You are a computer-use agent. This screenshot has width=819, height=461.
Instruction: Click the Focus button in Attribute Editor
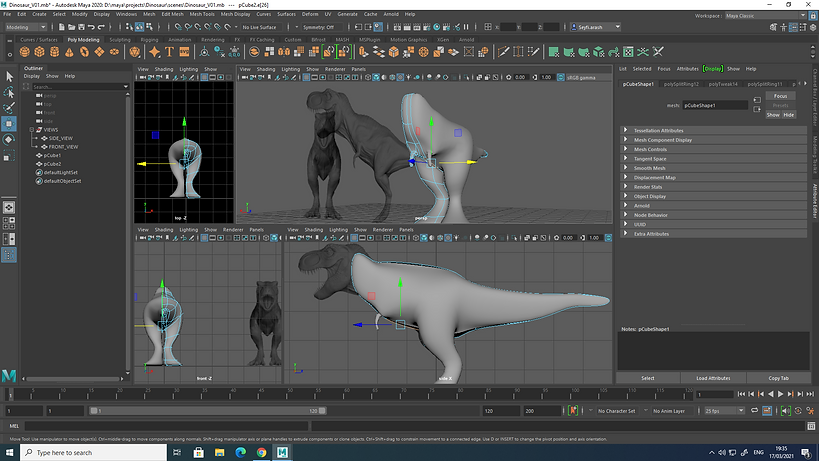[x=780, y=96]
